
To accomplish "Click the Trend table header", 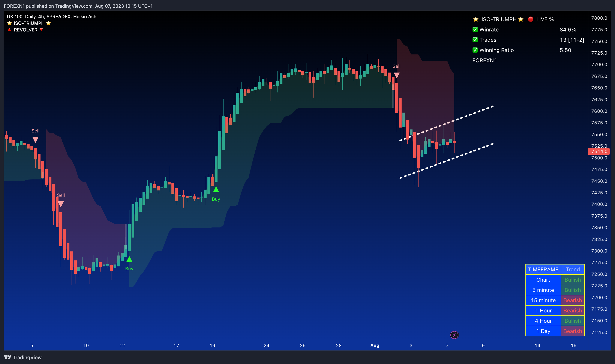I will 573,269.
